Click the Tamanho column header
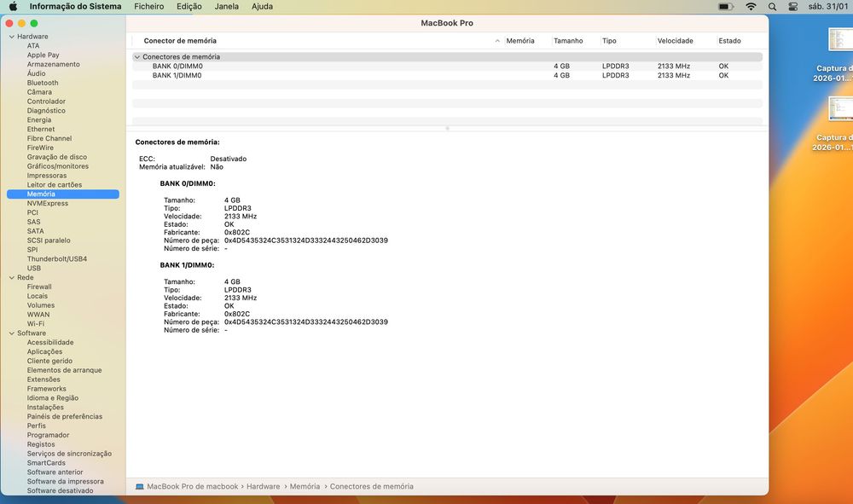 pos(568,41)
